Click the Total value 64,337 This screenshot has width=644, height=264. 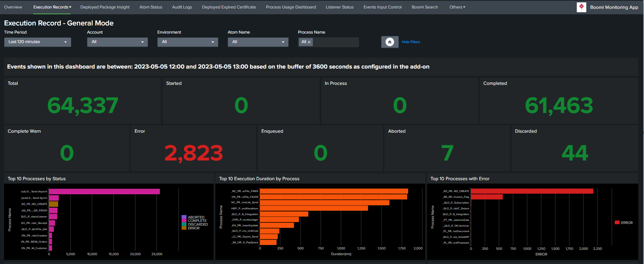coord(83,105)
